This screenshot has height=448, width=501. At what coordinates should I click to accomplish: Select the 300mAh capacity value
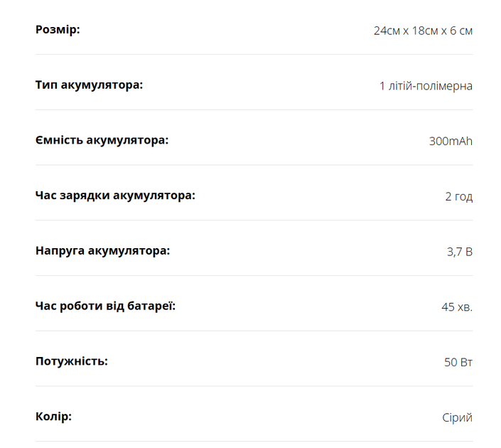coord(451,142)
